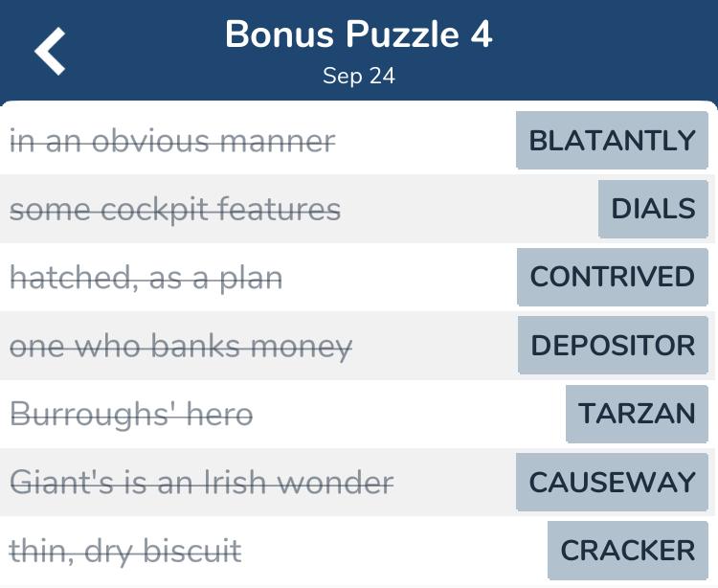Tap the clue 'Giant's is an Irish wonder'
Viewport: 718px width, 588px height.
(201, 483)
